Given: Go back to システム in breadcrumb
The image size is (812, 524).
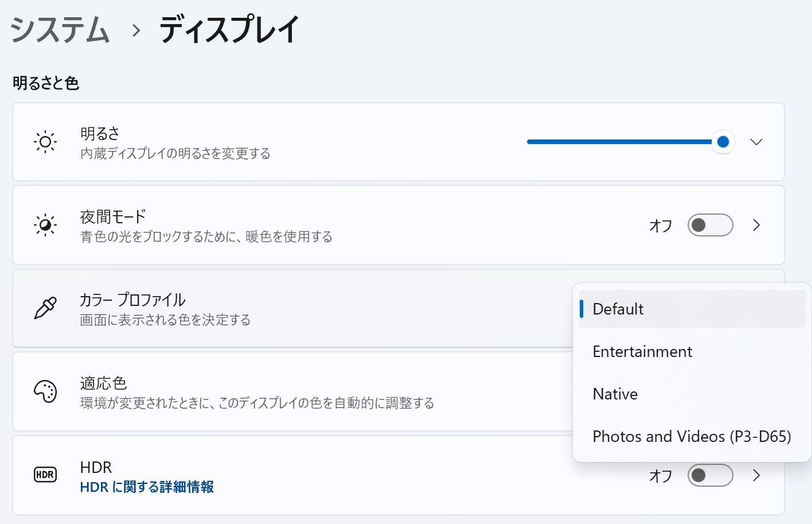Looking at the screenshot, I should pyautogui.click(x=60, y=29).
